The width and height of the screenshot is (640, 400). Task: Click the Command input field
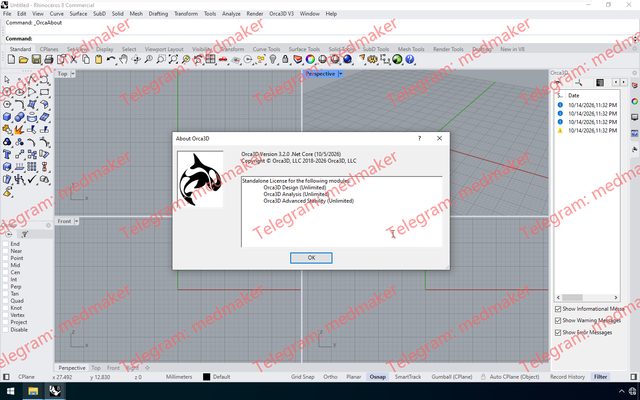(x=333, y=39)
